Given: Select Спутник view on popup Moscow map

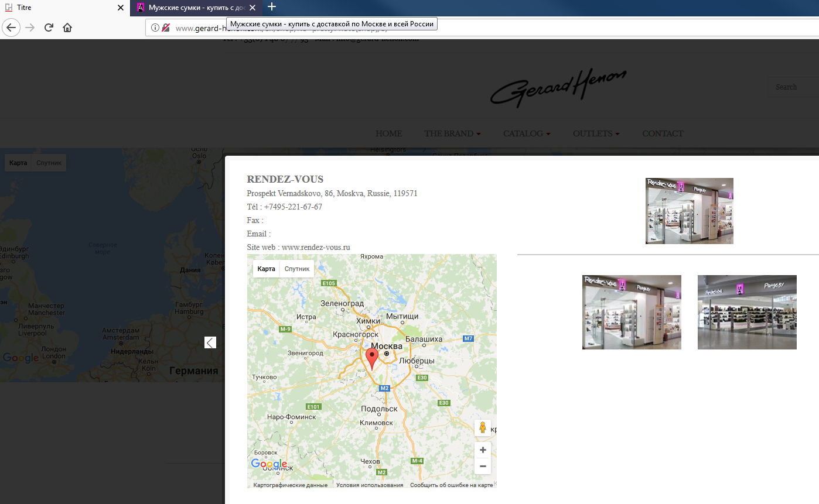Looking at the screenshot, I should [297, 269].
